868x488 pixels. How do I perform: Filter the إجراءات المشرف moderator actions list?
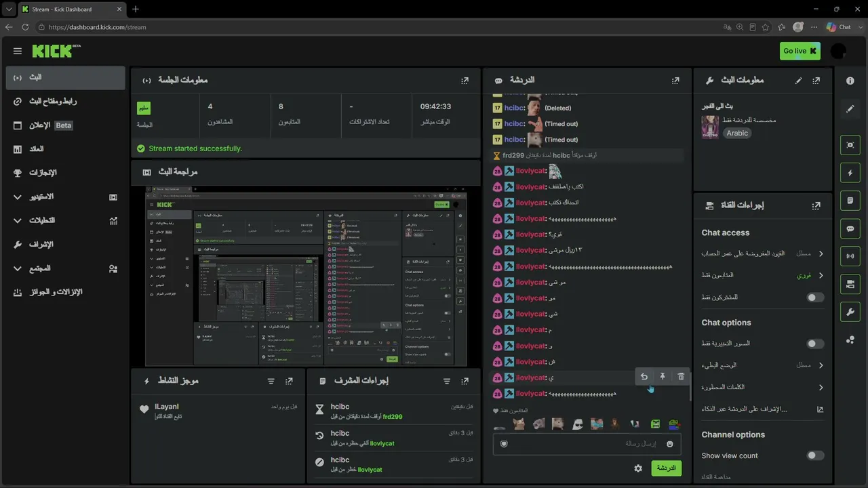click(x=447, y=382)
